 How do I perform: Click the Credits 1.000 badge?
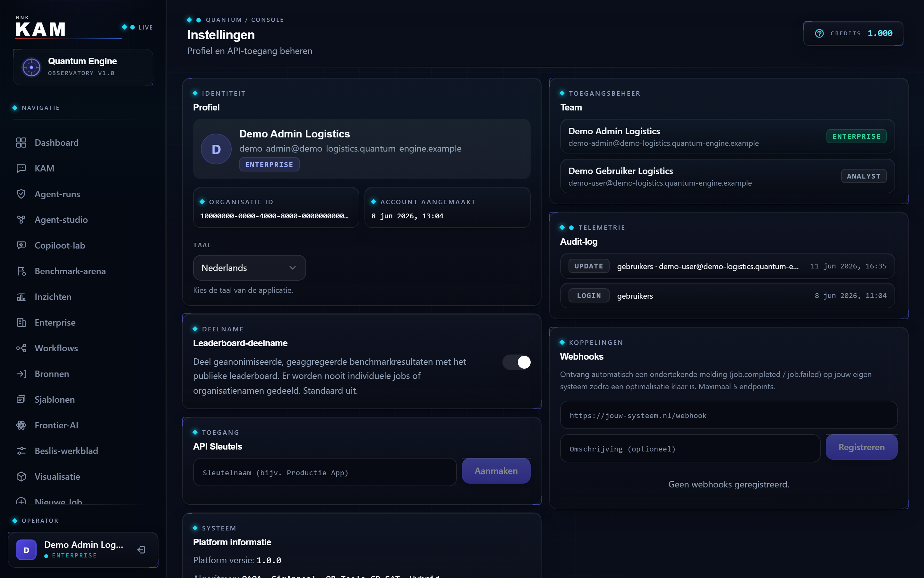[x=853, y=33]
